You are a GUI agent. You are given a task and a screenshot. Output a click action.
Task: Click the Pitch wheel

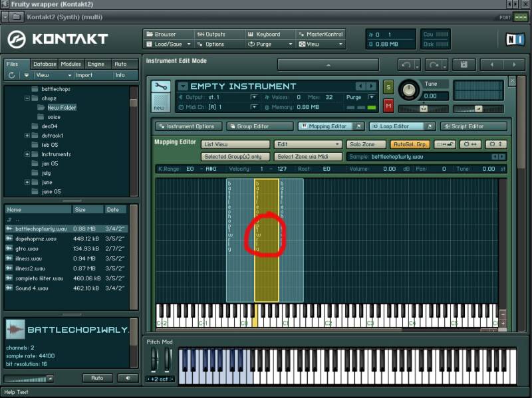click(x=154, y=360)
